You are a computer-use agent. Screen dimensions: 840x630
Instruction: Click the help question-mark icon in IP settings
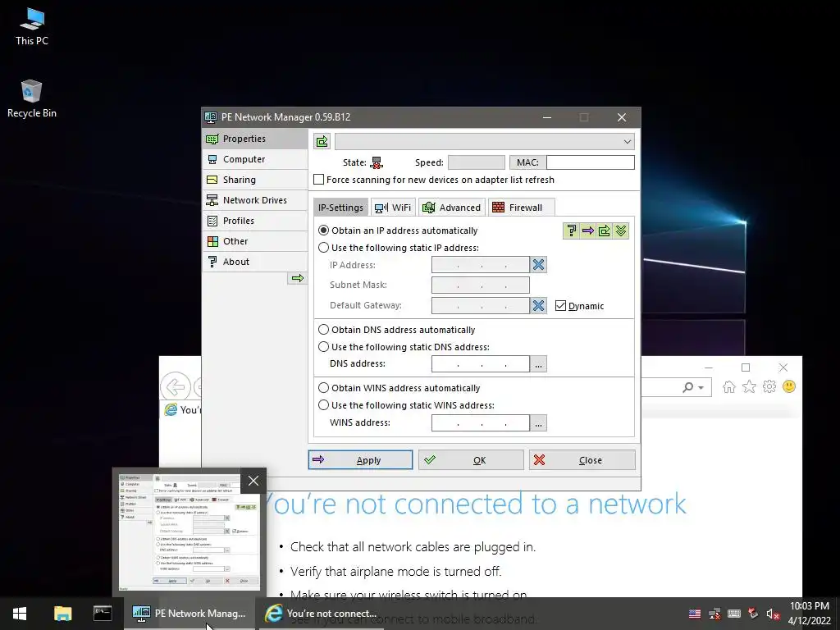pyautogui.click(x=572, y=231)
